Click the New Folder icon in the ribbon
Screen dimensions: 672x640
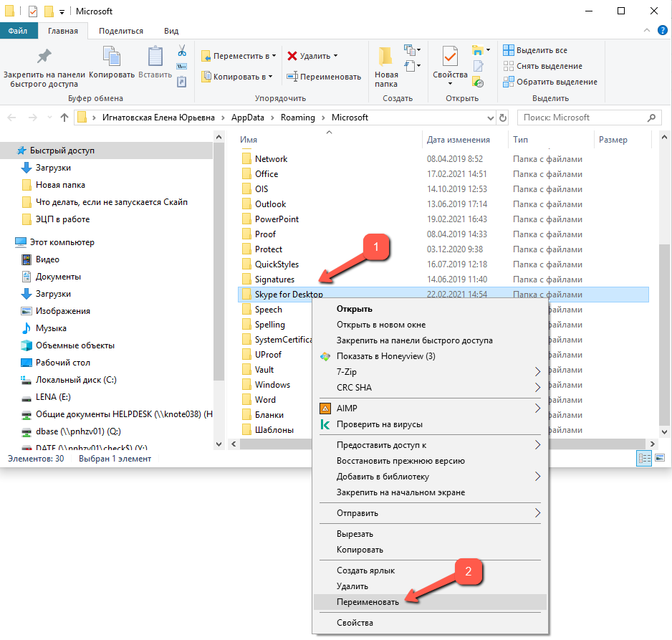pyautogui.click(x=386, y=57)
